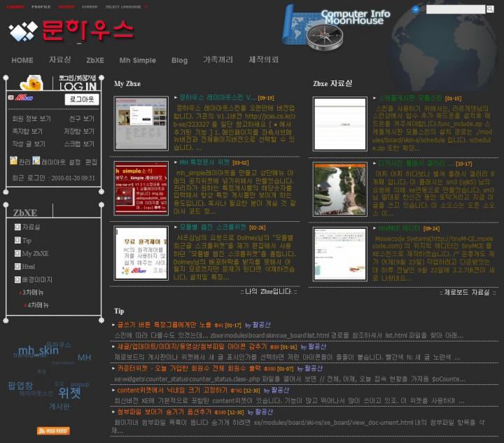
Task: Click the compass map Computer Info banner
Action: [335, 27]
